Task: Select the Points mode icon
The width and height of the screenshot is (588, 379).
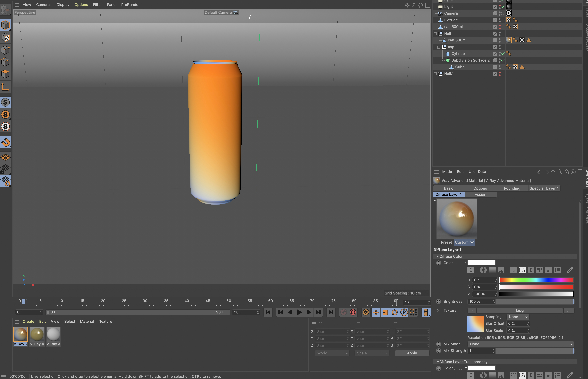Action: coord(5,50)
